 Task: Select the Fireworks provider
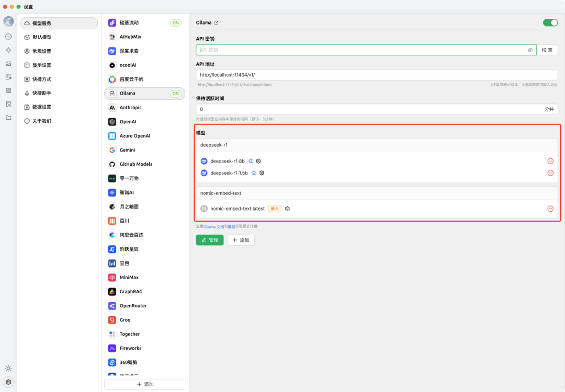[x=144, y=348]
